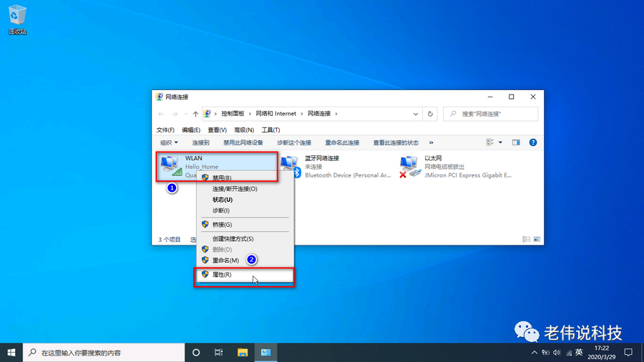Open the taskbar clock and date

pos(602,353)
